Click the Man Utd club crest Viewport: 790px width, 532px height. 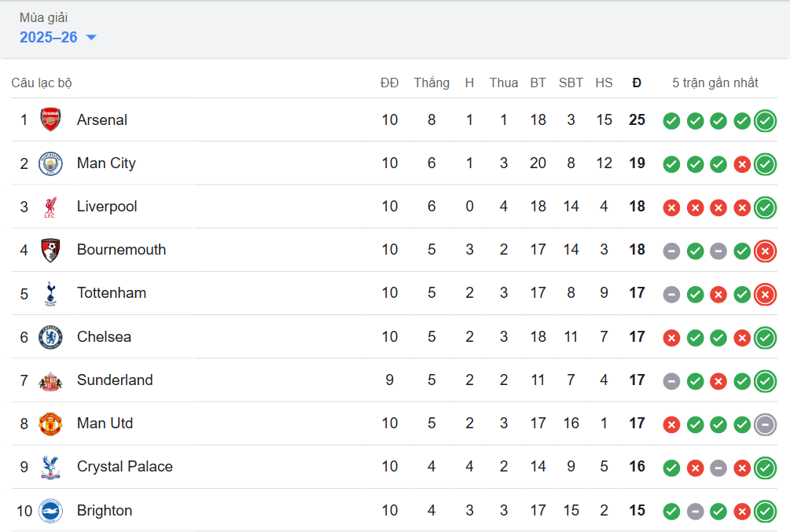50,424
